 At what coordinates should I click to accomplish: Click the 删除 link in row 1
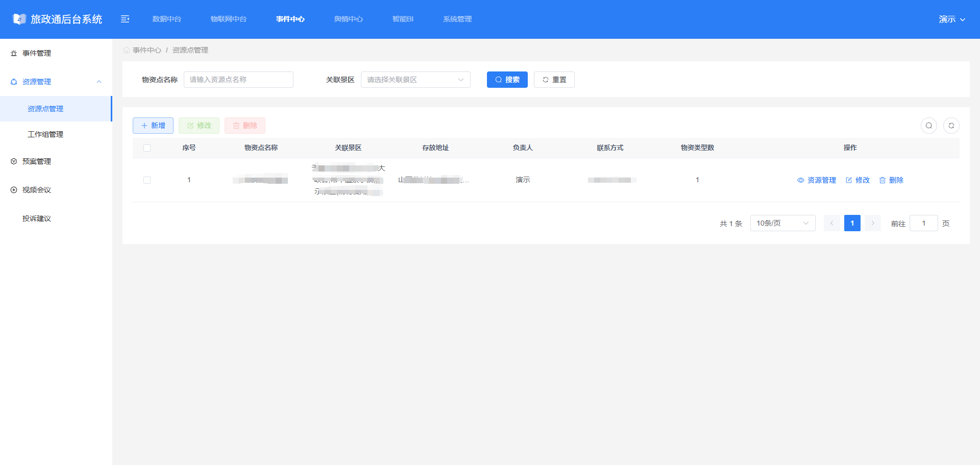(891, 180)
